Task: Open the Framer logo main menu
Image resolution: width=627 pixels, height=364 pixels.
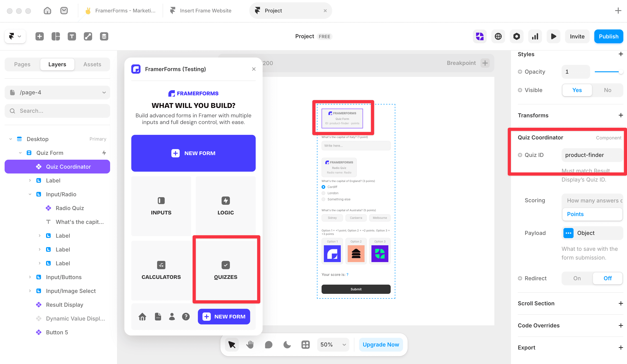Action: (x=15, y=36)
